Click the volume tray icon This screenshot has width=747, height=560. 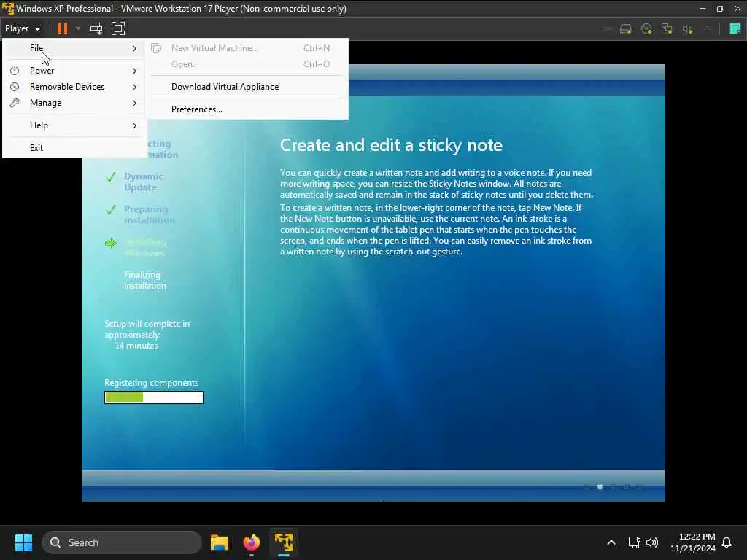[651, 542]
